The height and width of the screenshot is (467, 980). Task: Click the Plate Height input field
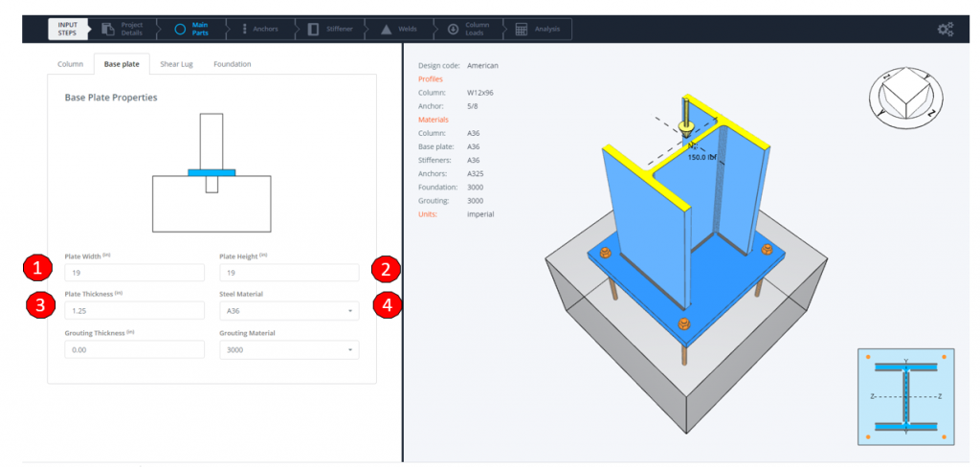pos(288,273)
